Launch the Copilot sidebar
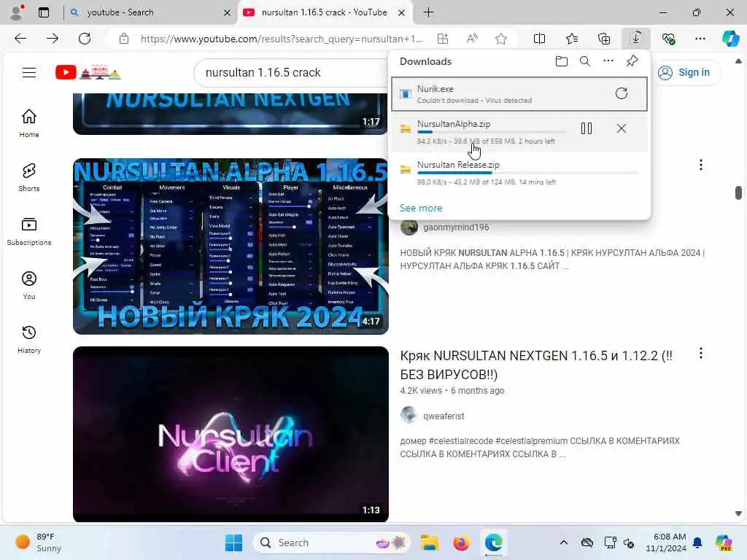Image resolution: width=747 pixels, height=560 pixels. (730, 39)
